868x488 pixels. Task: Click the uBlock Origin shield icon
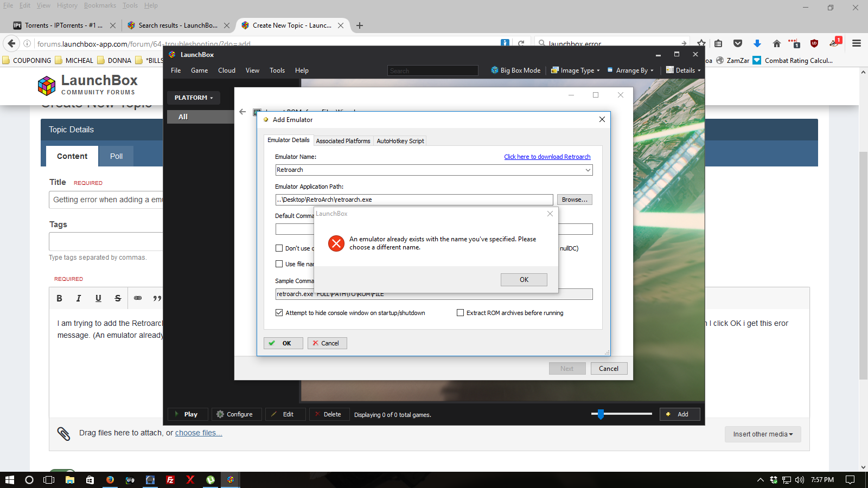point(814,43)
